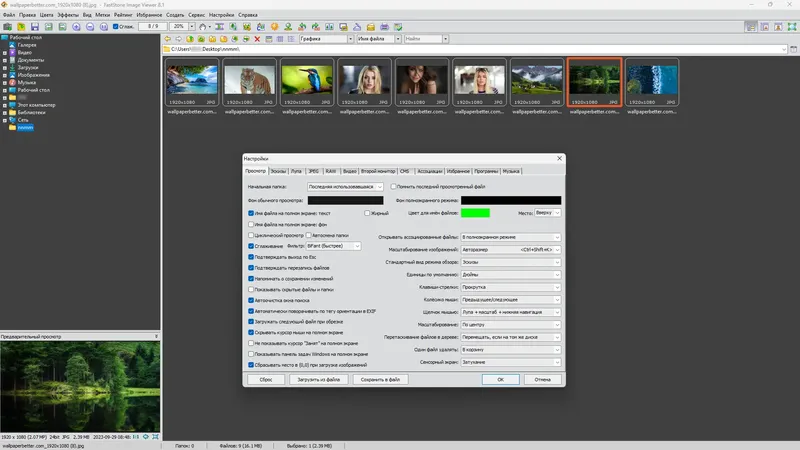Click the Zoom In magnifier icon

pyautogui.click(x=76, y=27)
